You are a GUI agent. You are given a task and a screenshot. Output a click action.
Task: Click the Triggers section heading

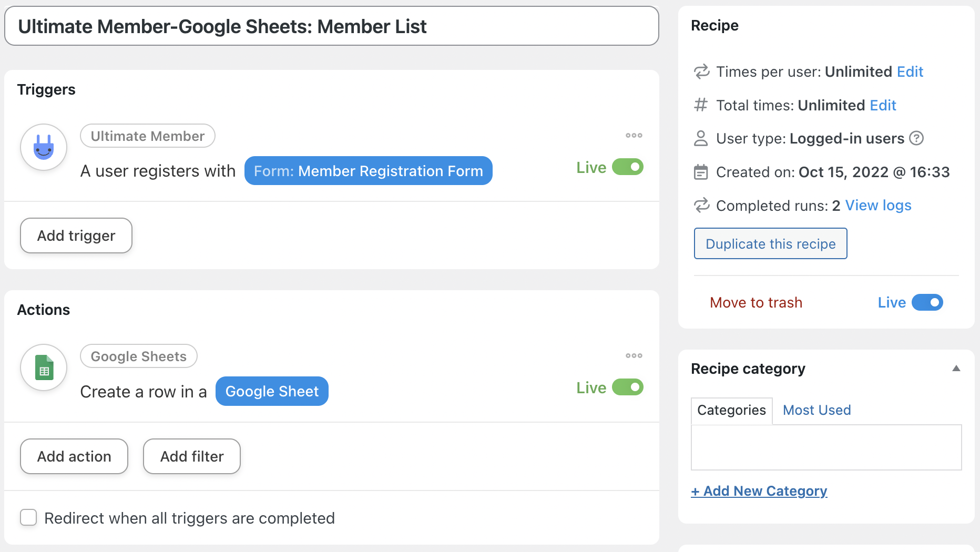click(46, 89)
